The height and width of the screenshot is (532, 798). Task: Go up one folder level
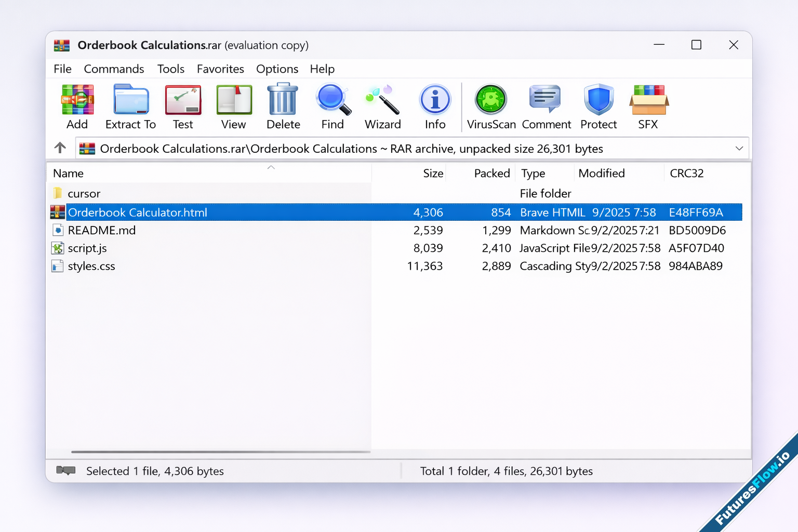tap(60, 148)
